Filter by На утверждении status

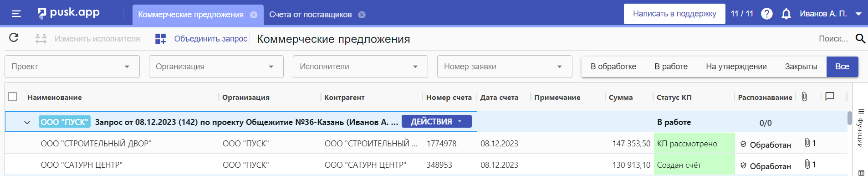click(x=736, y=67)
